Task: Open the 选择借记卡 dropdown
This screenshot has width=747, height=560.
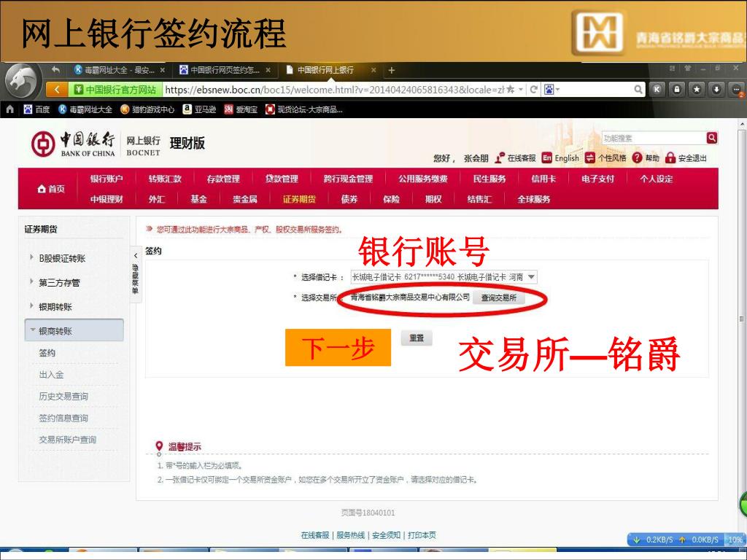Action: click(444, 276)
